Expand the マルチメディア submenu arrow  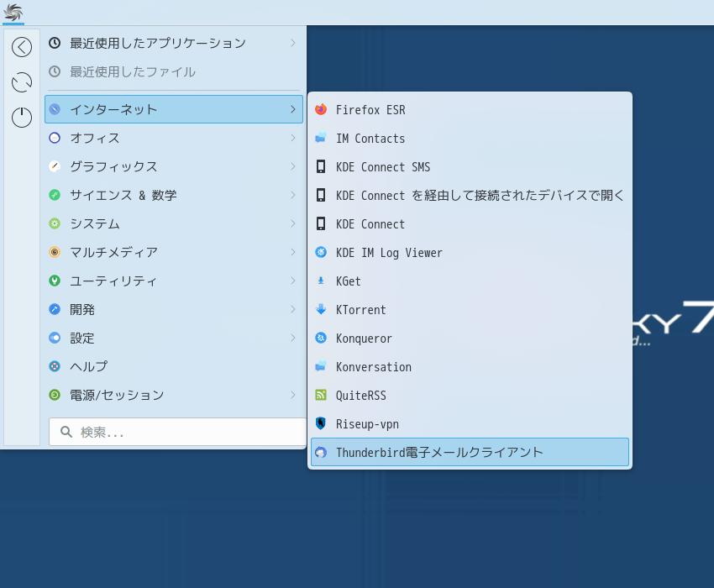pos(293,252)
